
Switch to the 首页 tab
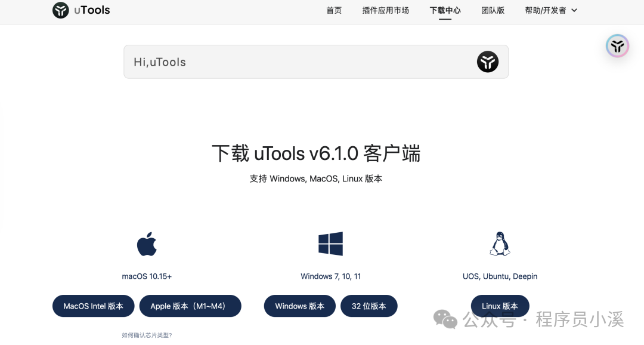(x=334, y=10)
